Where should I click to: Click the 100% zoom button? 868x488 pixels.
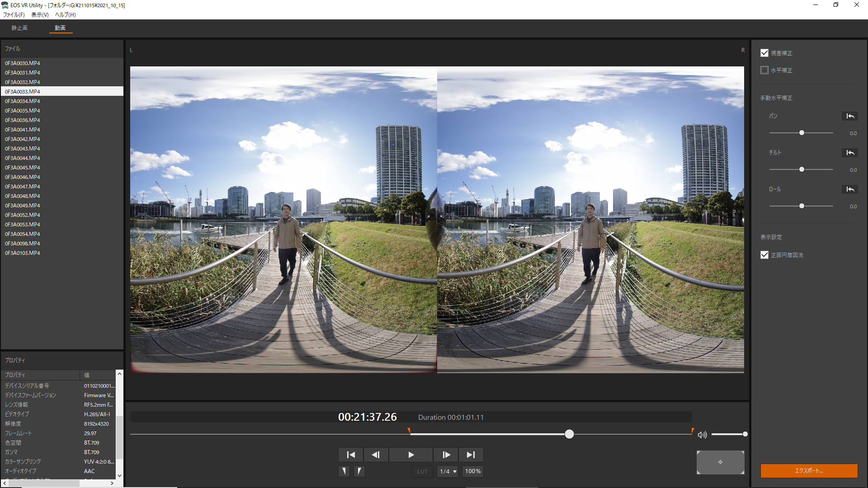click(x=473, y=471)
